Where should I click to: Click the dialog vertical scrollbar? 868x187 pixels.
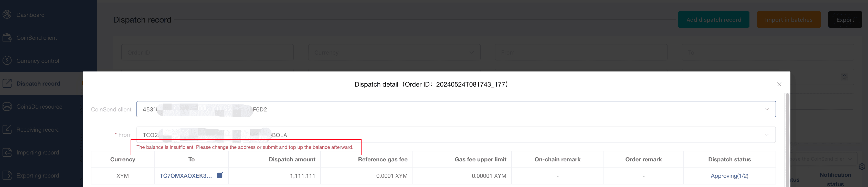(x=787, y=135)
